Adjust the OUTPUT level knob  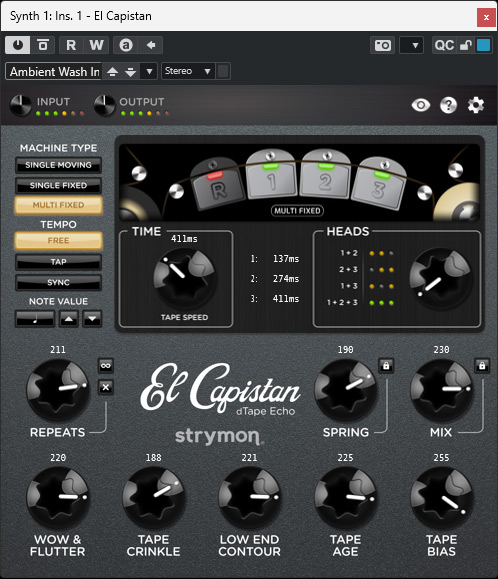[x=105, y=105]
